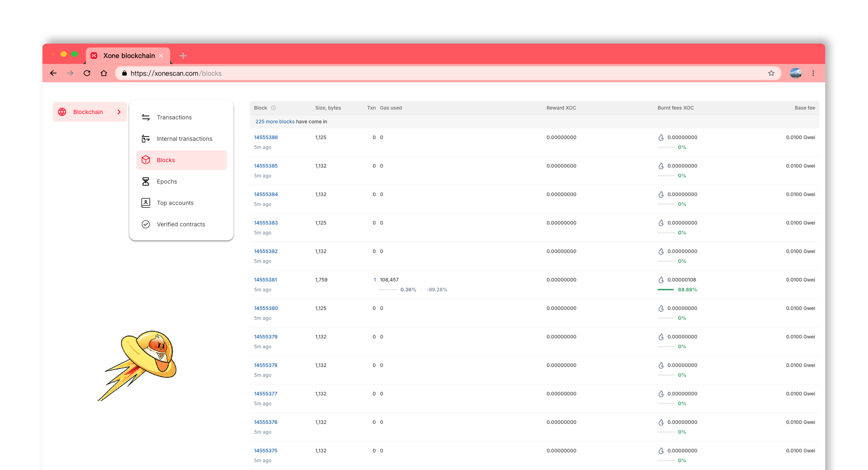Load the 225 more blocks link
868x470 pixels.
click(x=275, y=122)
